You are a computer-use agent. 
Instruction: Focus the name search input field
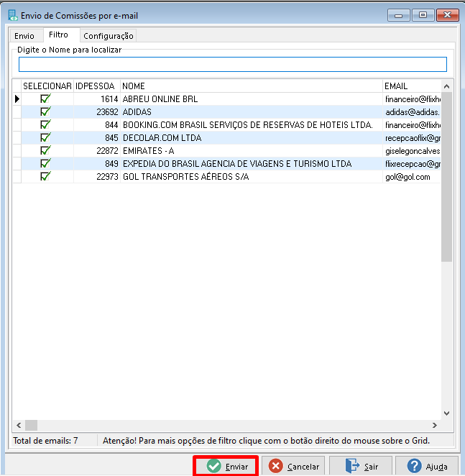233,65
